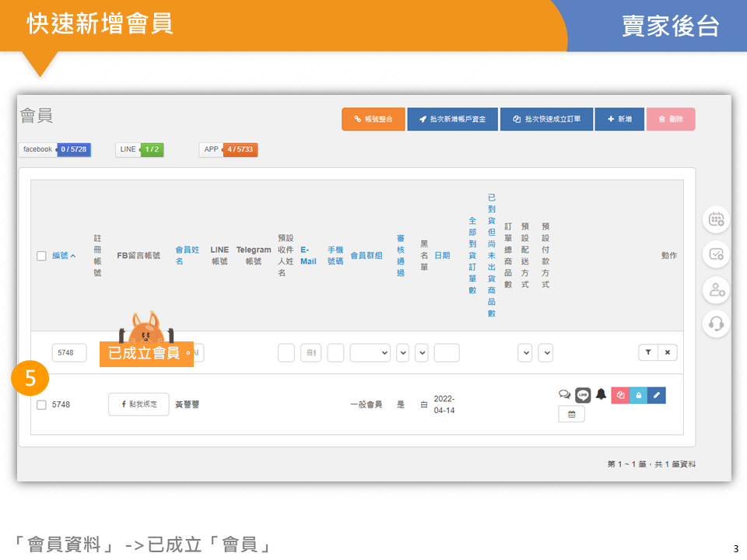Screen dimensions: 747x560
Task: Click the orange 帳號整合 button
Action: click(x=373, y=119)
